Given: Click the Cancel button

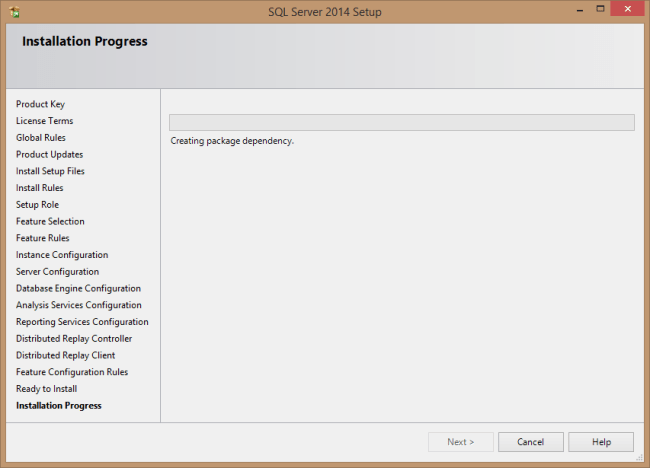Looking at the screenshot, I should click(x=530, y=441).
